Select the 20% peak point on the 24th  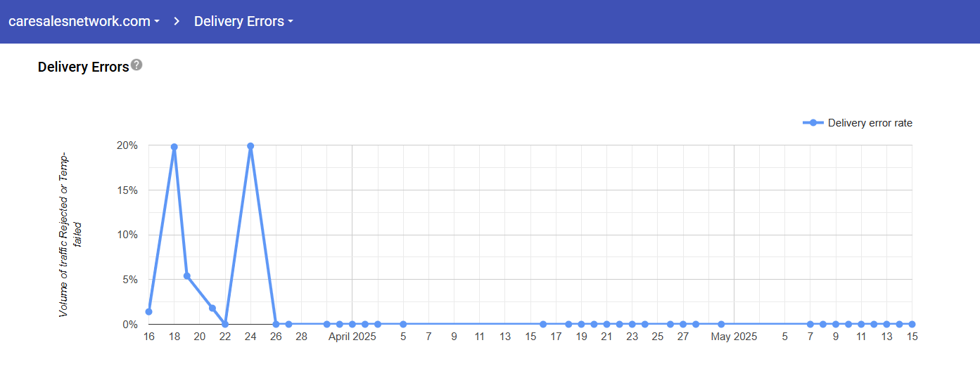(250, 146)
